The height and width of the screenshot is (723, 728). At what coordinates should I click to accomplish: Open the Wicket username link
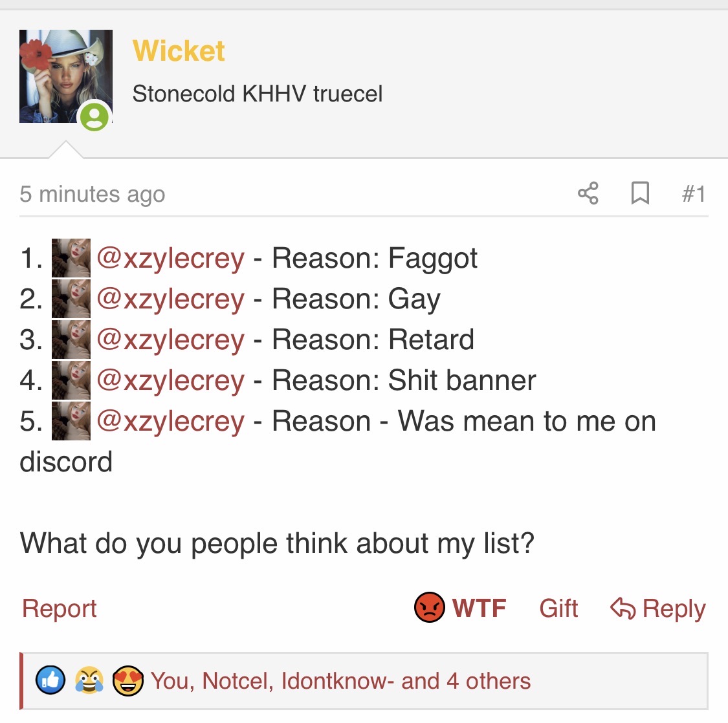(179, 50)
